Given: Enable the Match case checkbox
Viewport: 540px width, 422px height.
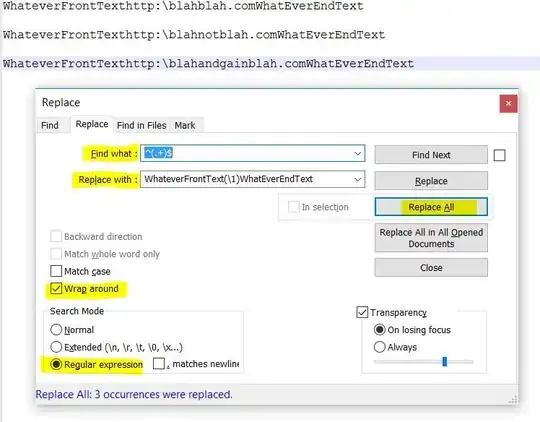Looking at the screenshot, I should 56,271.
